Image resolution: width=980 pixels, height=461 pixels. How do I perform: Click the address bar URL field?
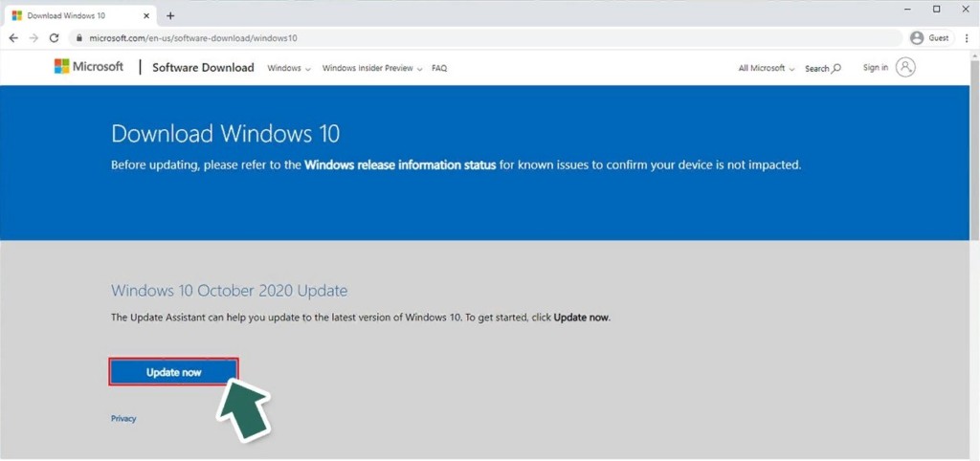[487, 38]
